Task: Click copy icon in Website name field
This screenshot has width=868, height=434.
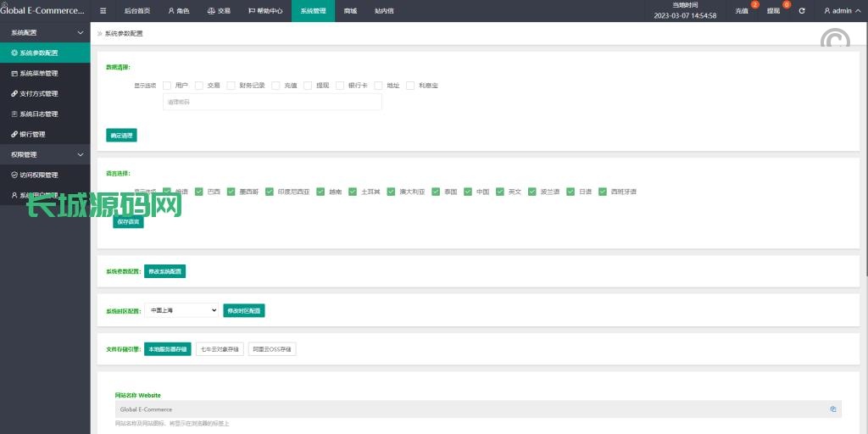Action: tap(833, 409)
